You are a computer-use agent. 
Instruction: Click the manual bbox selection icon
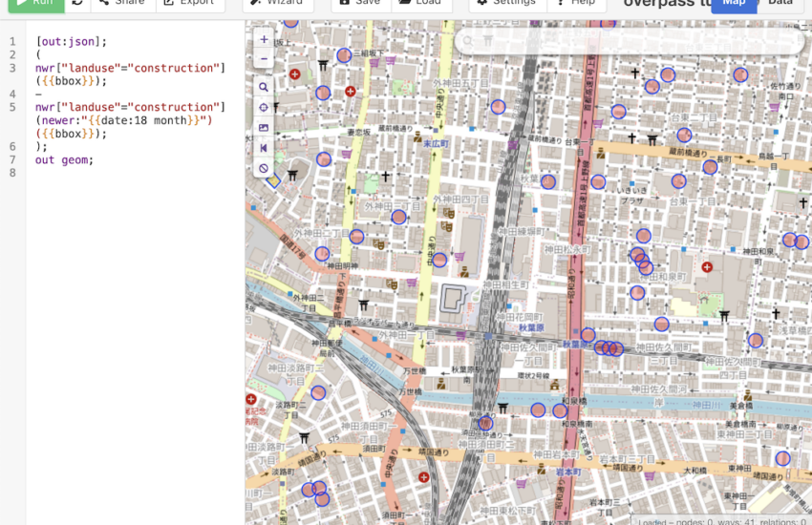click(264, 128)
